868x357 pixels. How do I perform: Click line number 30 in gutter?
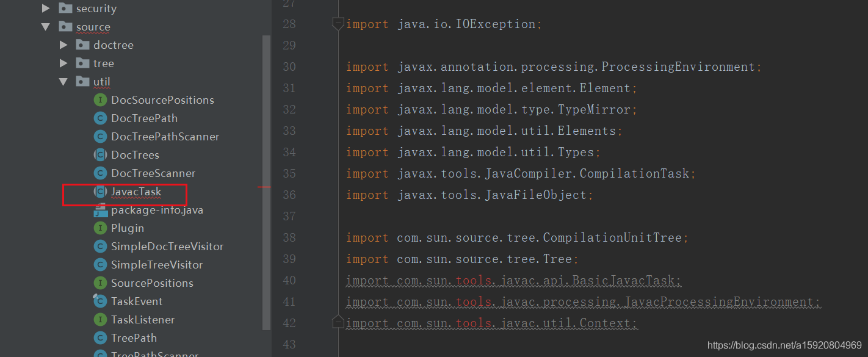289,67
